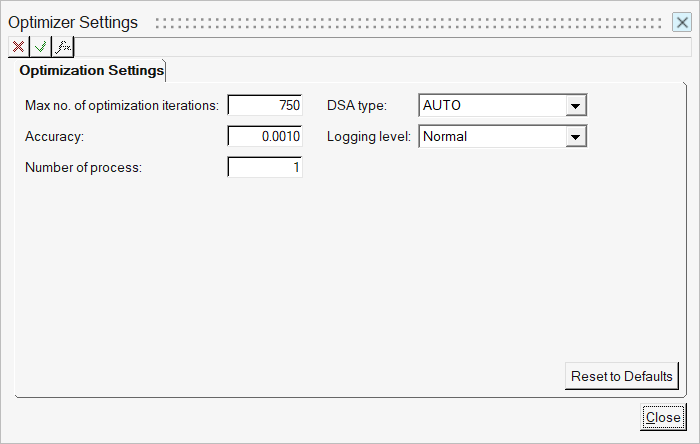Click the Close button at the bottom

tap(662, 417)
